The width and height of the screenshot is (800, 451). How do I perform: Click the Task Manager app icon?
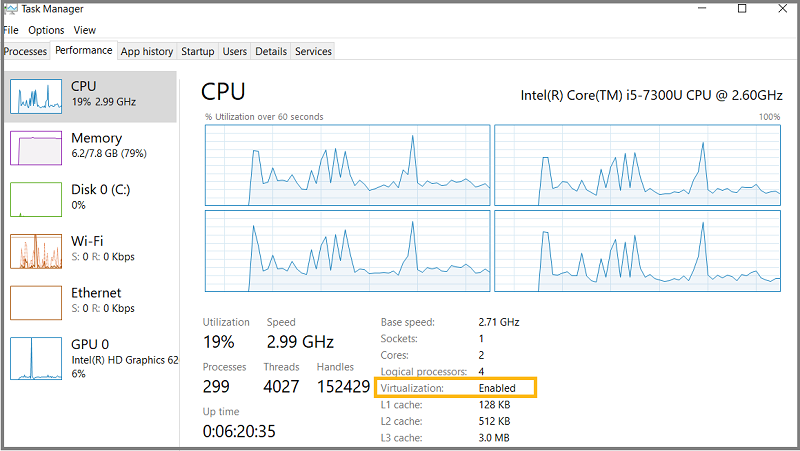click(x=10, y=9)
